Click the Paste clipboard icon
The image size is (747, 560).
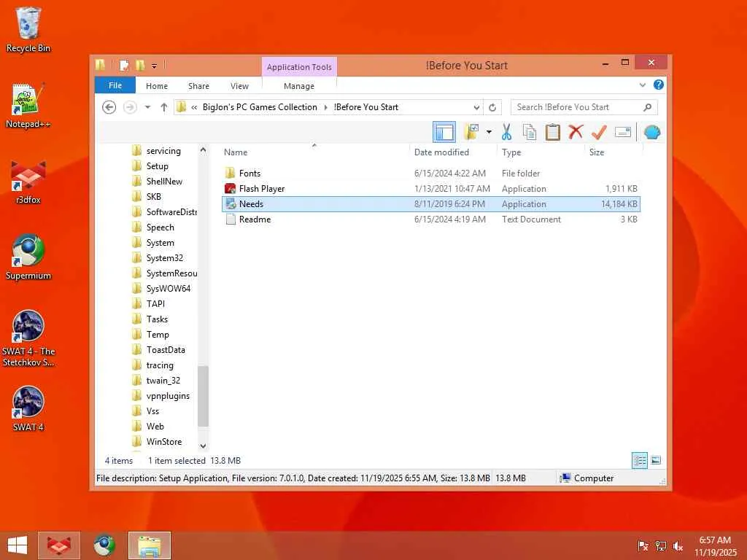point(553,132)
